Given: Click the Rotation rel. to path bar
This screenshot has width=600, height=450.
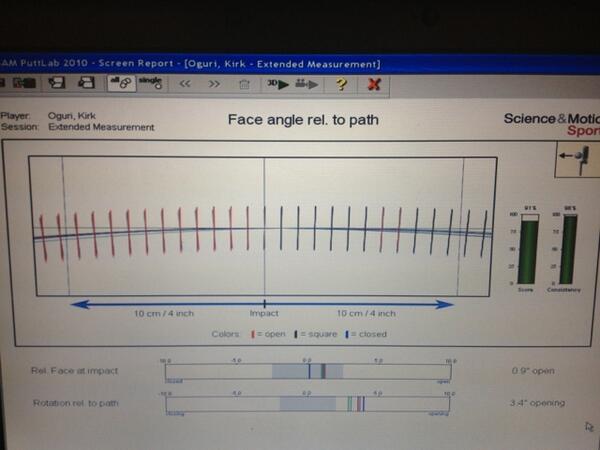Looking at the screenshot, I should point(308,404).
